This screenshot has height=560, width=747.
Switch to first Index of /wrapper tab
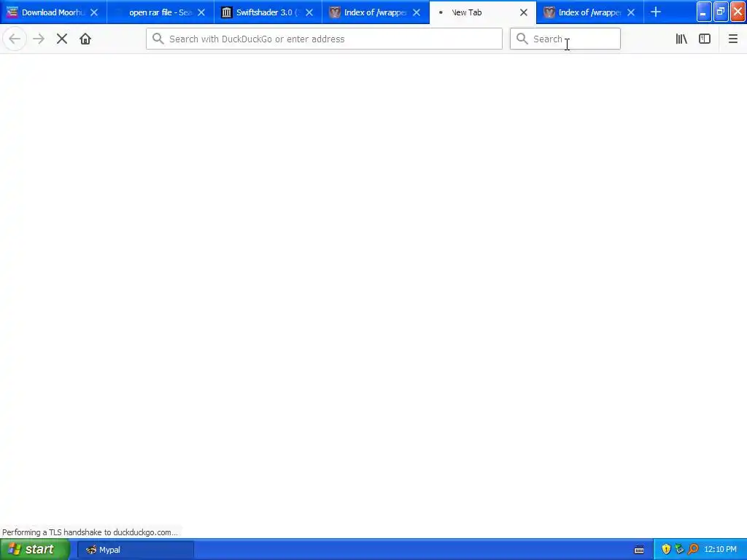coord(375,12)
